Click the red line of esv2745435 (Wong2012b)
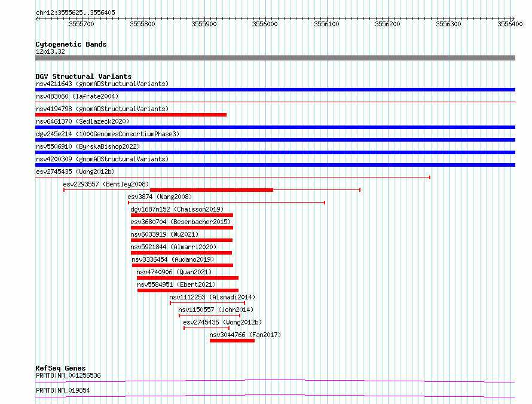Image resolution: width=532 pixels, height=404 pixels. tap(233, 177)
